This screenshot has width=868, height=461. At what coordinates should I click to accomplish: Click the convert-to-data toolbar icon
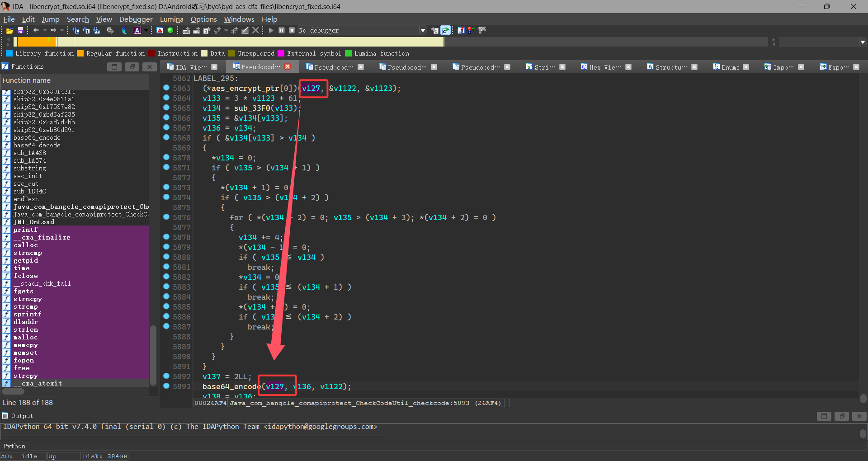(x=196, y=30)
